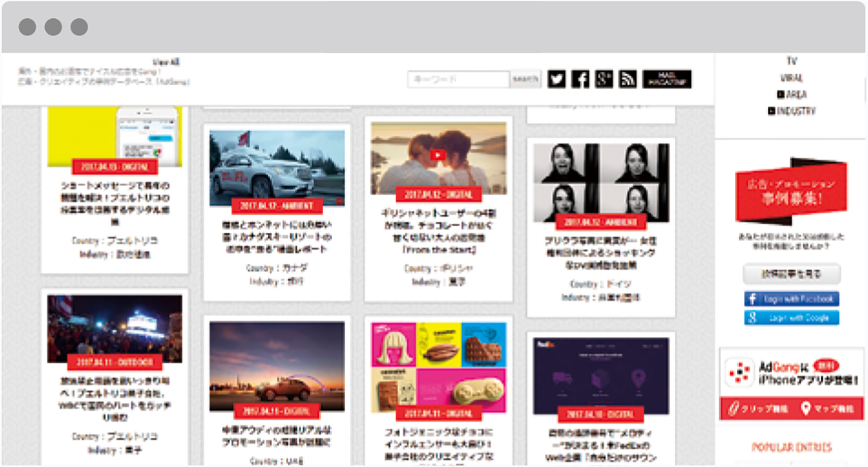The image size is (868, 467).
Task: Open the yellow smartphone article headline
Action: (x=115, y=203)
